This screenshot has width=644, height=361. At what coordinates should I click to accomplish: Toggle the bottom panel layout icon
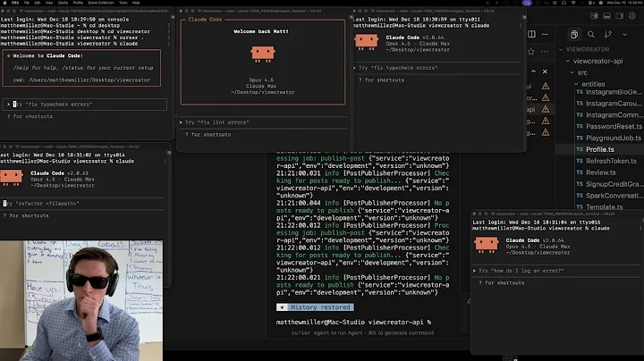(606, 16)
